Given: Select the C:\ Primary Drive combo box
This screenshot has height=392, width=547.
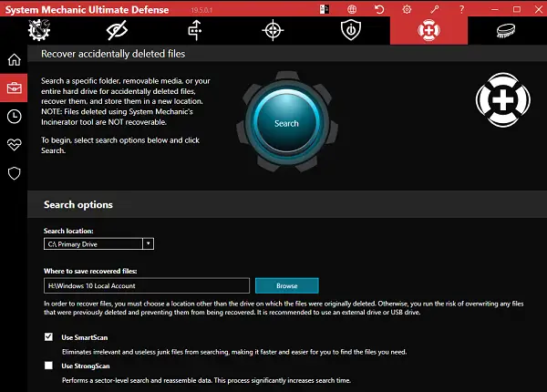Looking at the screenshot, I should point(98,243).
